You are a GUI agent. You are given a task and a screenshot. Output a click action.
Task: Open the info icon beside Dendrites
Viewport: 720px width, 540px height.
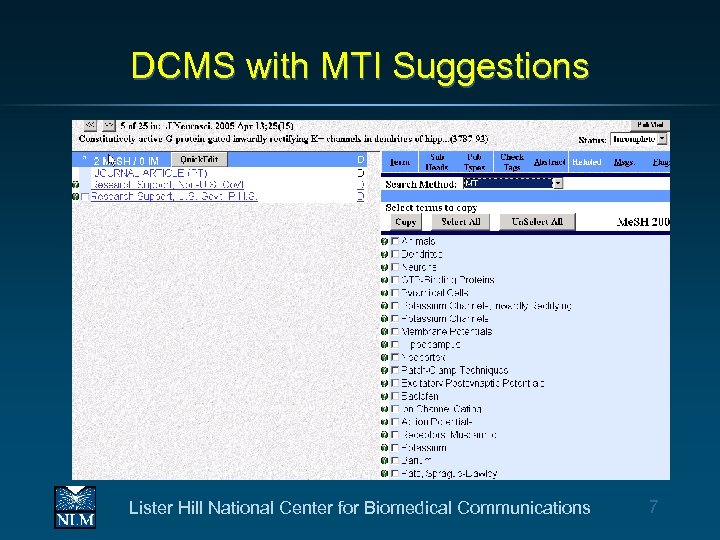(x=385, y=254)
